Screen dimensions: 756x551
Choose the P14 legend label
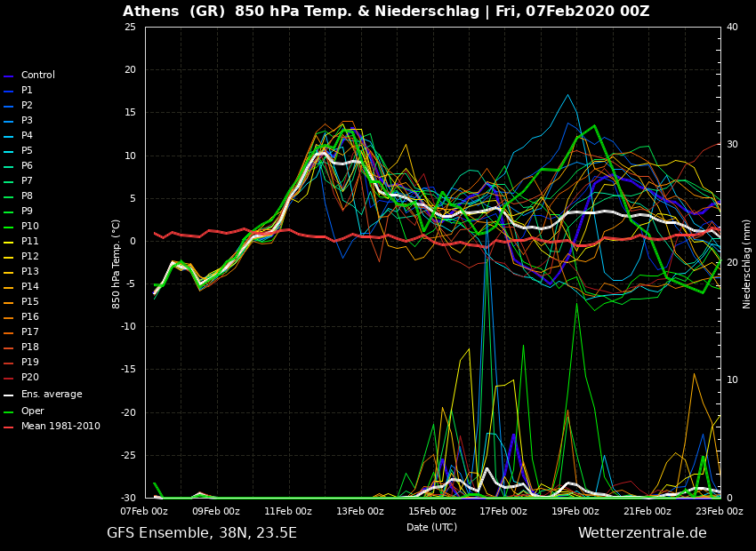(30, 286)
